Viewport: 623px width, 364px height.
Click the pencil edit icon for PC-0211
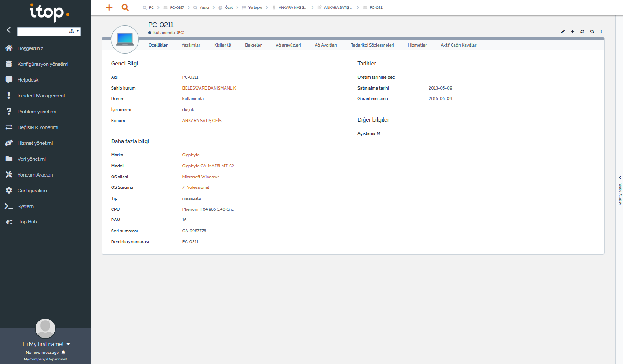pos(563,32)
